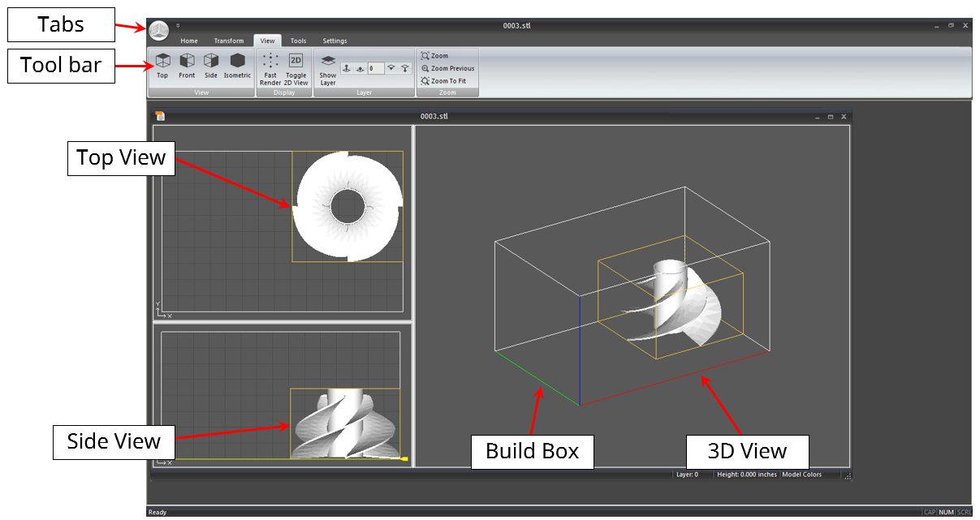Viewport: 980px width, 520px height.
Task: Open the Settings tab
Action: tap(335, 41)
